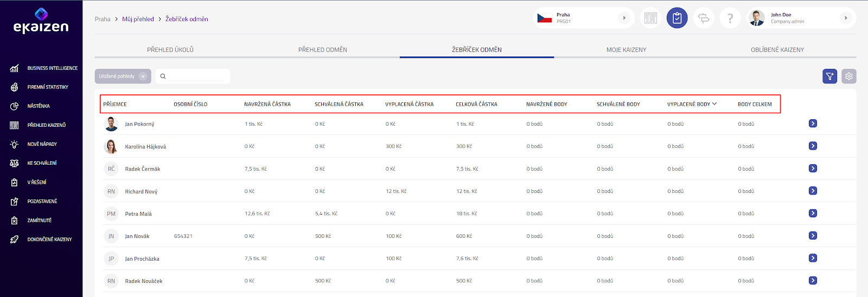Open Nové nápady section

tap(42, 144)
